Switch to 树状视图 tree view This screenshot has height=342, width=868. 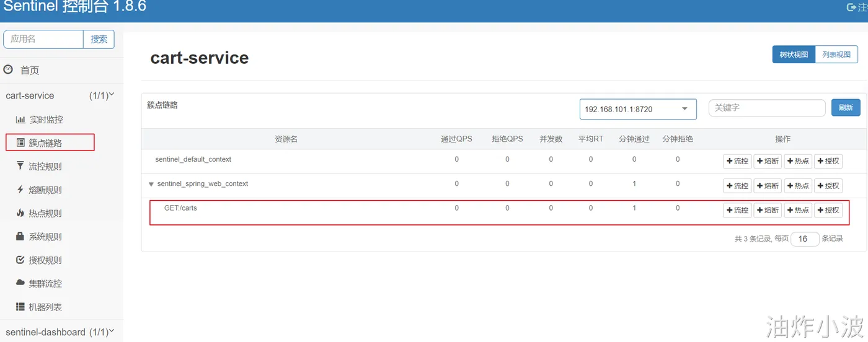tap(794, 55)
